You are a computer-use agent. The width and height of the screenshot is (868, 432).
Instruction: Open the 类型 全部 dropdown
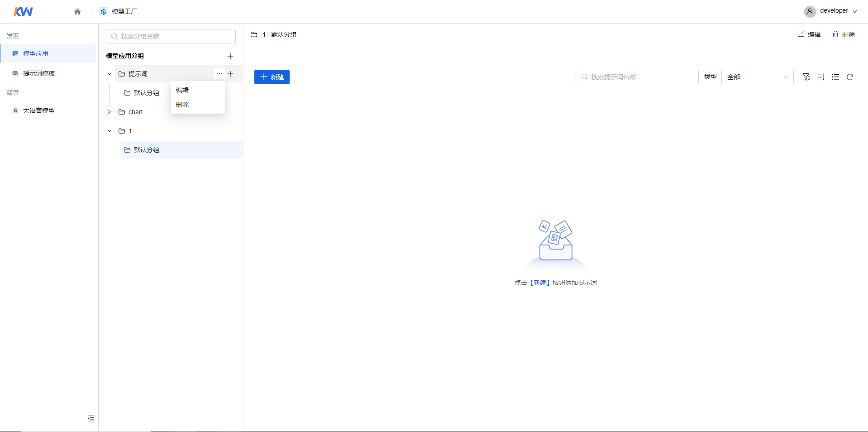(x=758, y=77)
